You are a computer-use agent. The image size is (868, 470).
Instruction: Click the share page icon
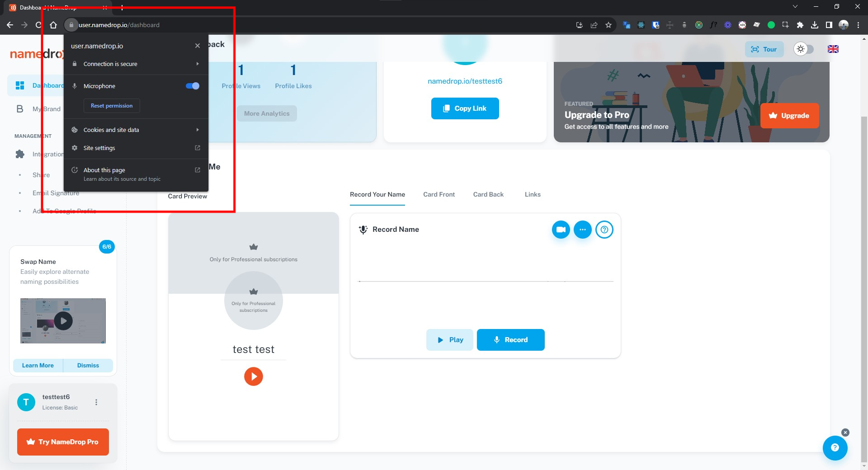click(x=594, y=25)
